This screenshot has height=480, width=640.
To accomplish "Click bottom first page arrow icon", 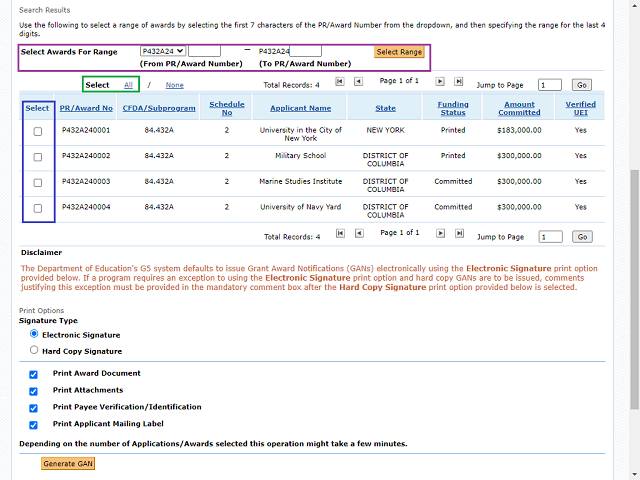I will coord(341,233).
